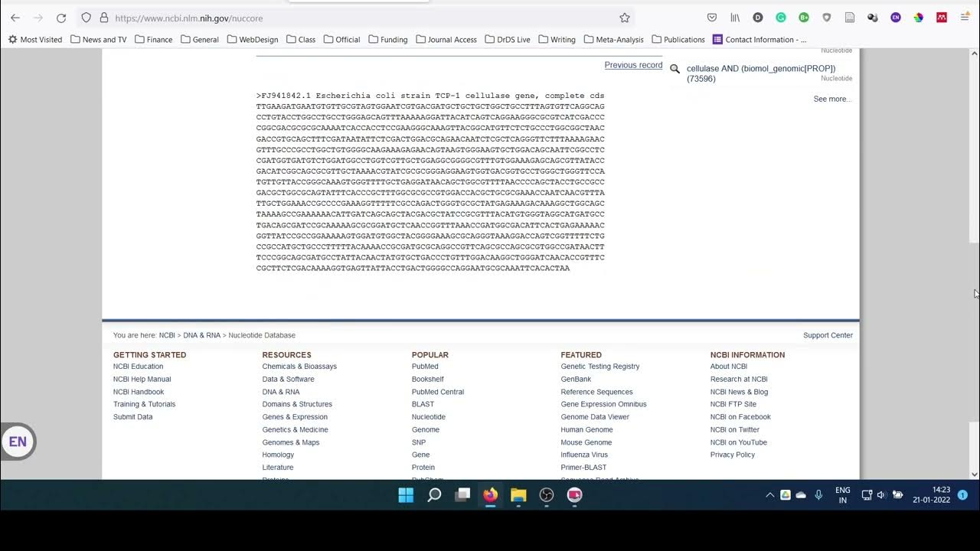980x551 pixels.
Task: Click the See more... link
Action: (832, 99)
